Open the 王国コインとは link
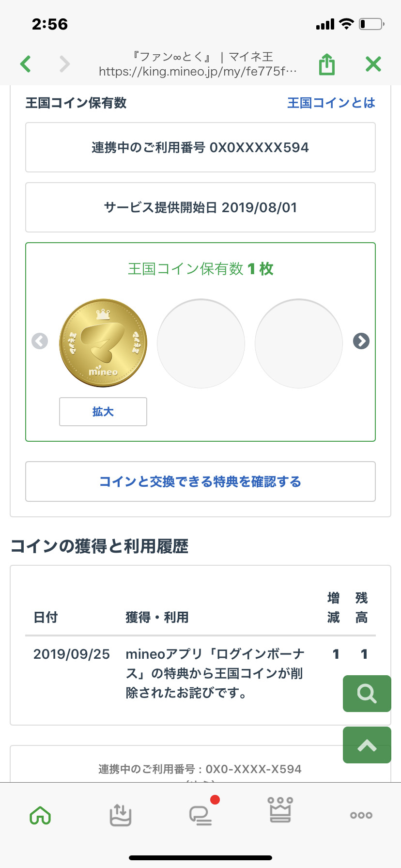The width and height of the screenshot is (401, 868). tap(331, 103)
